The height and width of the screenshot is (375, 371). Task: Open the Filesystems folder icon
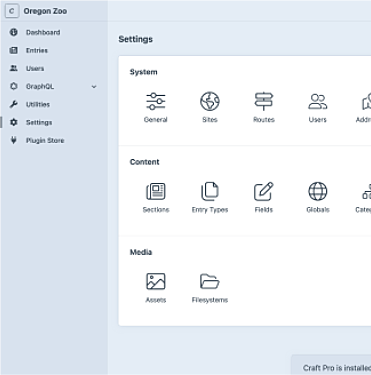pos(210,281)
